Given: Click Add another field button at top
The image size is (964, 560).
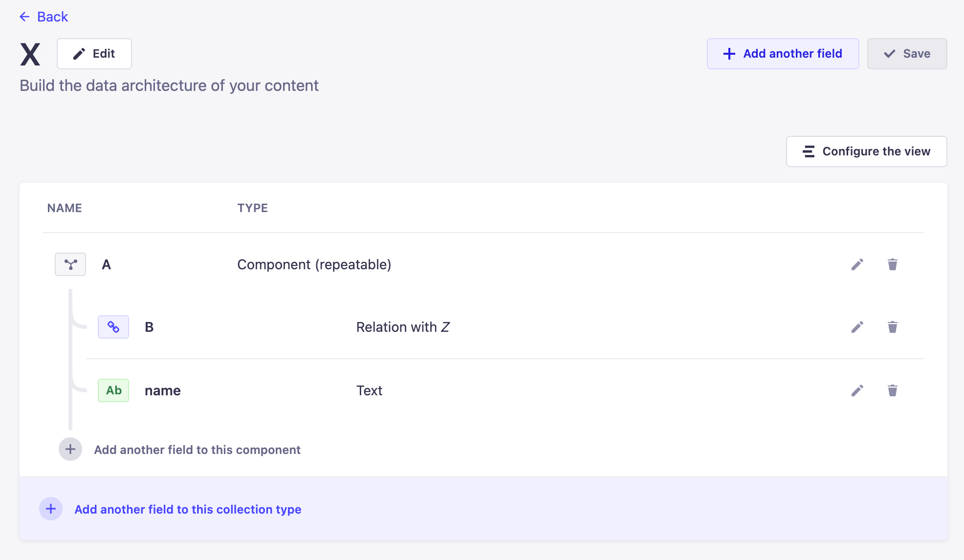Looking at the screenshot, I should click(x=782, y=53).
